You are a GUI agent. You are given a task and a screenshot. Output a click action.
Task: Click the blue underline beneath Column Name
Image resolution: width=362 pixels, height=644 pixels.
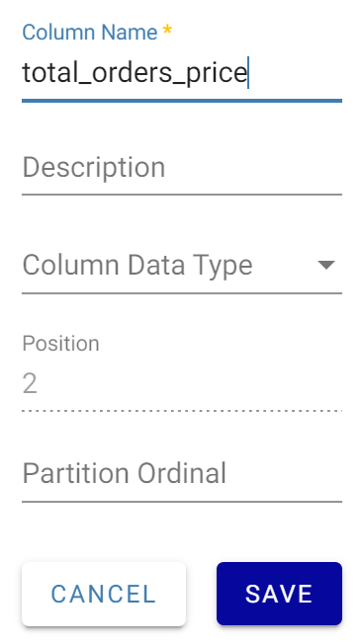(182, 100)
